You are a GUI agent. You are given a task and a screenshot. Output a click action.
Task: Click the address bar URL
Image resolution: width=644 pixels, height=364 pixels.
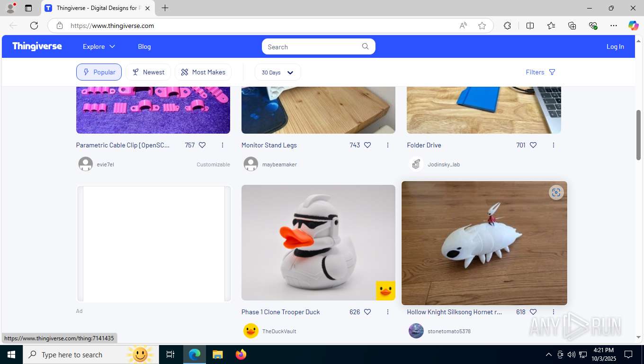[x=112, y=26]
